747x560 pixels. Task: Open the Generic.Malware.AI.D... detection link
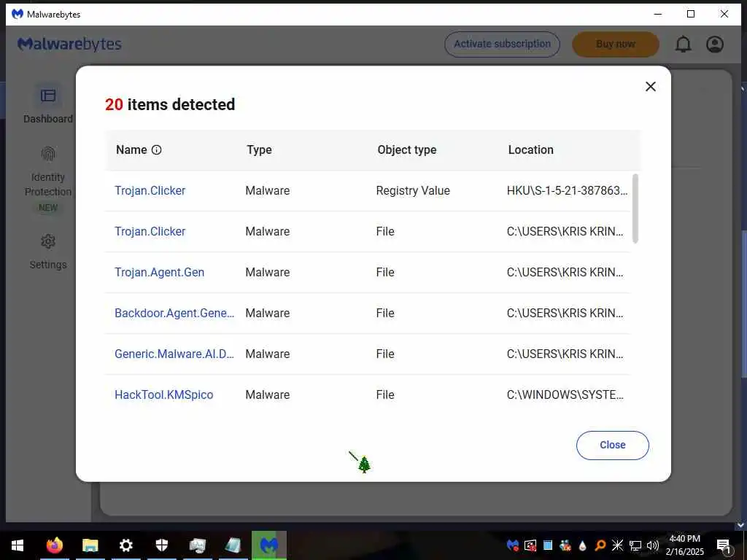tap(174, 354)
